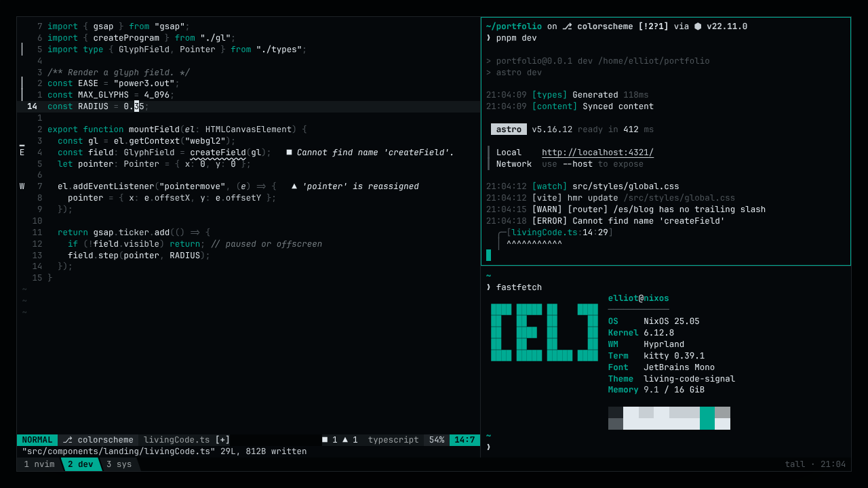This screenshot has width=868, height=488.
Task: Click the block cursor in the dev pane
Action: tap(488, 255)
